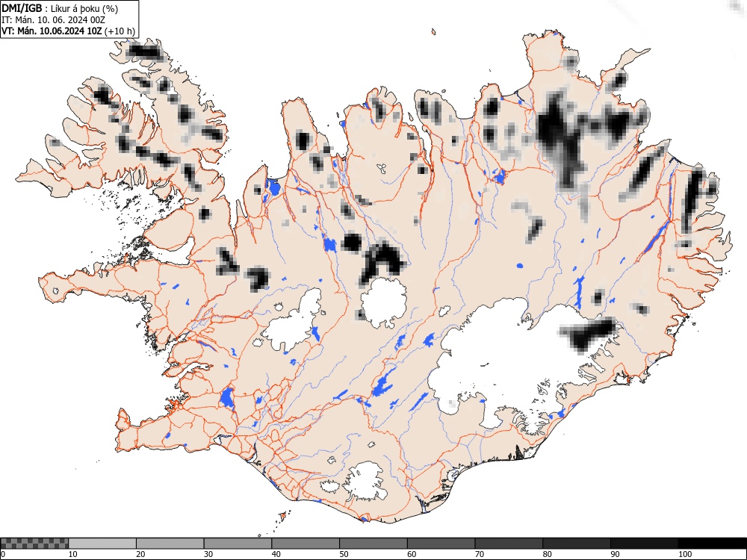Click the 'IT: Mán. 10. 06. 2024 00Z' line
This screenshot has width=747, height=560.
click(53, 20)
